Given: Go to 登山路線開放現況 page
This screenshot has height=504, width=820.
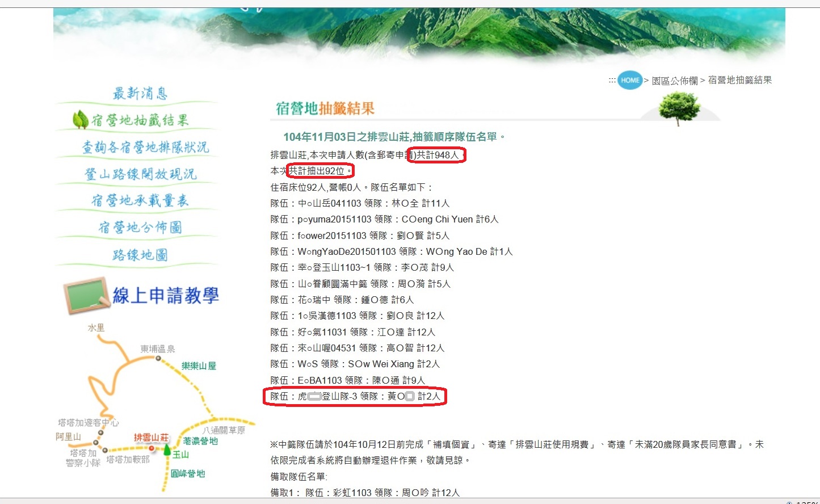Looking at the screenshot, I should (140, 174).
